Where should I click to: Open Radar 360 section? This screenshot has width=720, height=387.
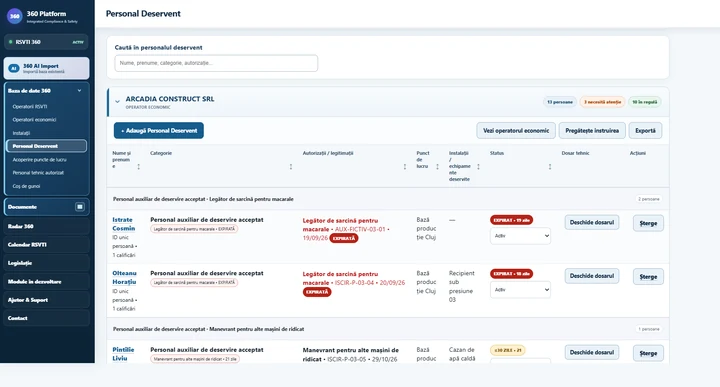[46, 226]
